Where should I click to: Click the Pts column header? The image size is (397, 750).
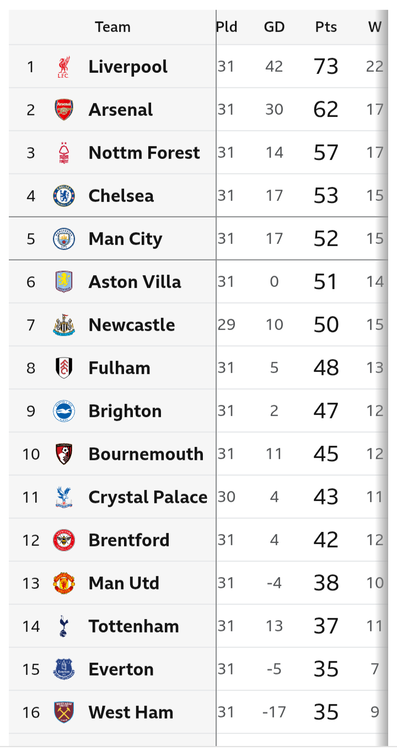326,27
